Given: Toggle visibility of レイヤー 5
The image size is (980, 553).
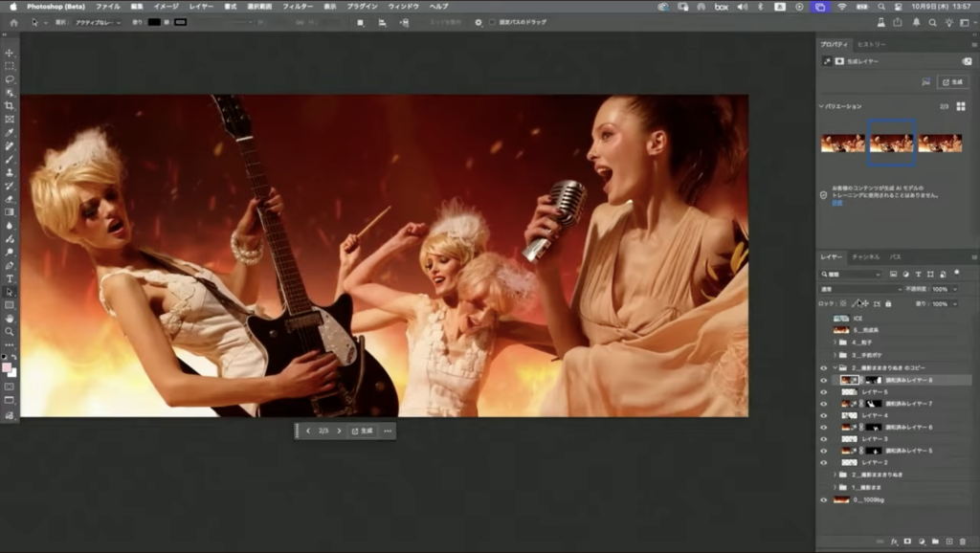Looking at the screenshot, I should [x=824, y=391].
